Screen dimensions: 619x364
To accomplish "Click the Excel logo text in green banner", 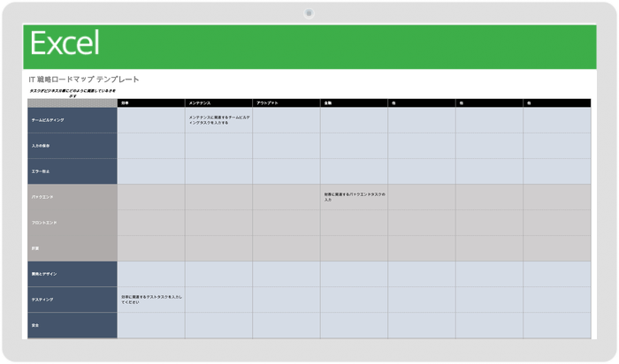I will point(65,43).
